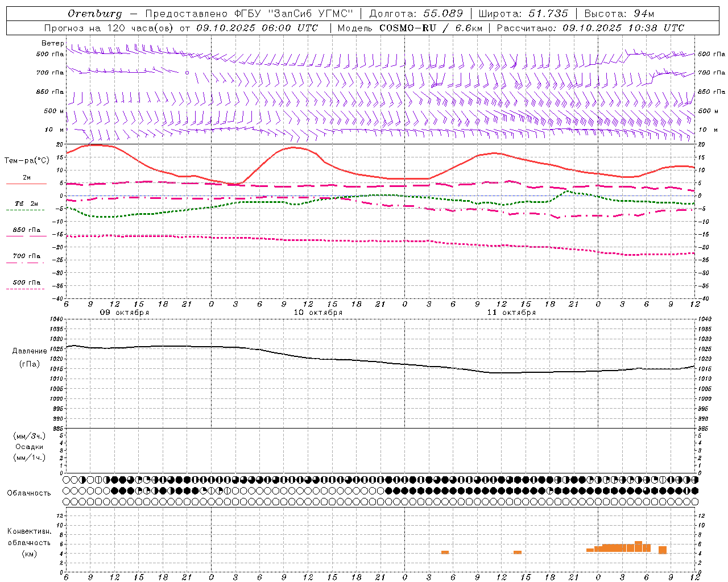This screenshot has height=582, width=728.
Task: Select the 'Долгота: 55.089' longitude value
Action: click(x=416, y=14)
